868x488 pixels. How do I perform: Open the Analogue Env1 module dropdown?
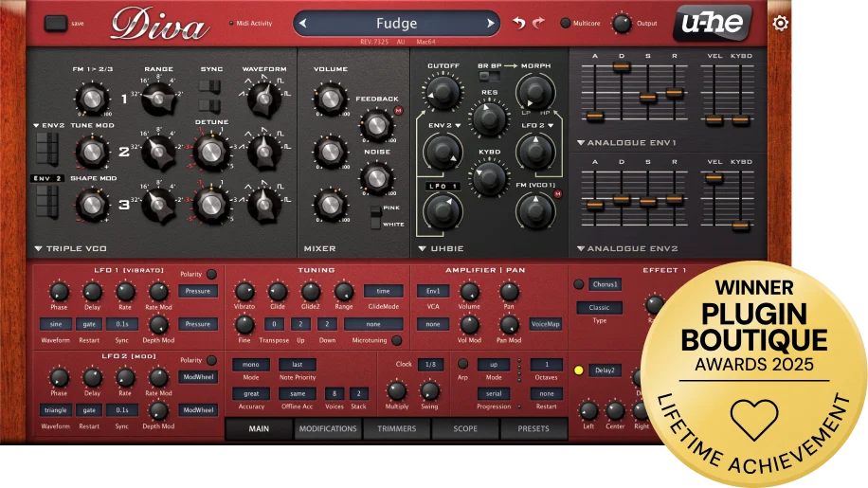581,143
